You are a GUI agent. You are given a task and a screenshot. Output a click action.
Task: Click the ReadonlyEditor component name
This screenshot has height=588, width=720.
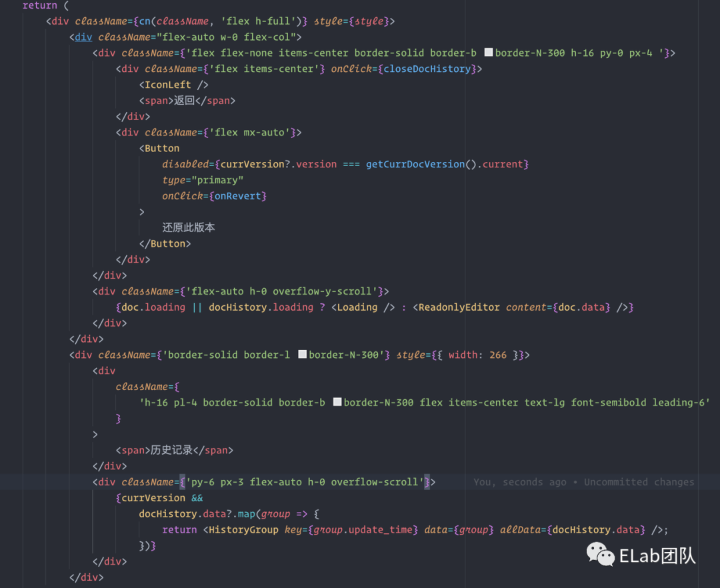459,307
